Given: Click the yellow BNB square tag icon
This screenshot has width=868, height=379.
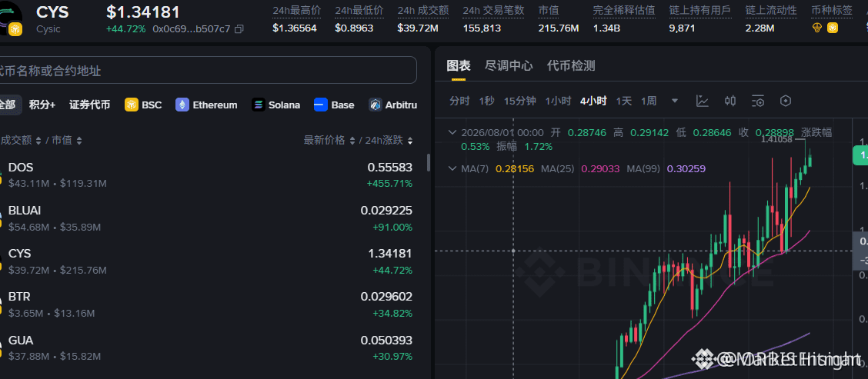Looking at the screenshot, I should [x=833, y=28].
